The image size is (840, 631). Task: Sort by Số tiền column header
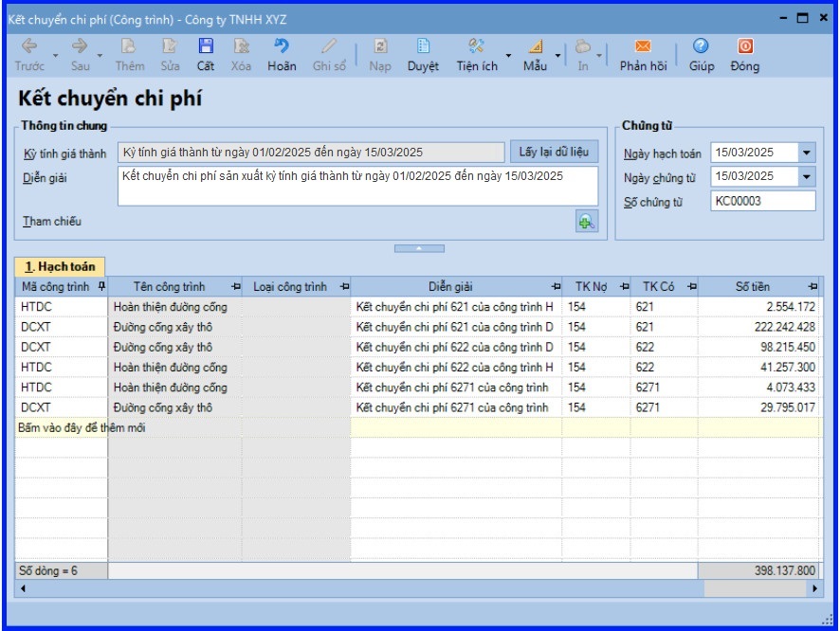point(752,287)
